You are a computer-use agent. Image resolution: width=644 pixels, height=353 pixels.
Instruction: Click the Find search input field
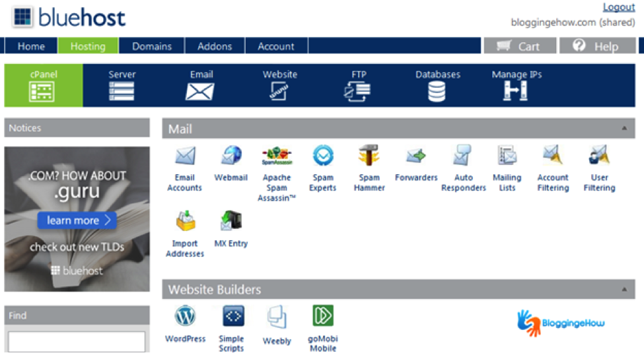pyautogui.click(x=77, y=342)
